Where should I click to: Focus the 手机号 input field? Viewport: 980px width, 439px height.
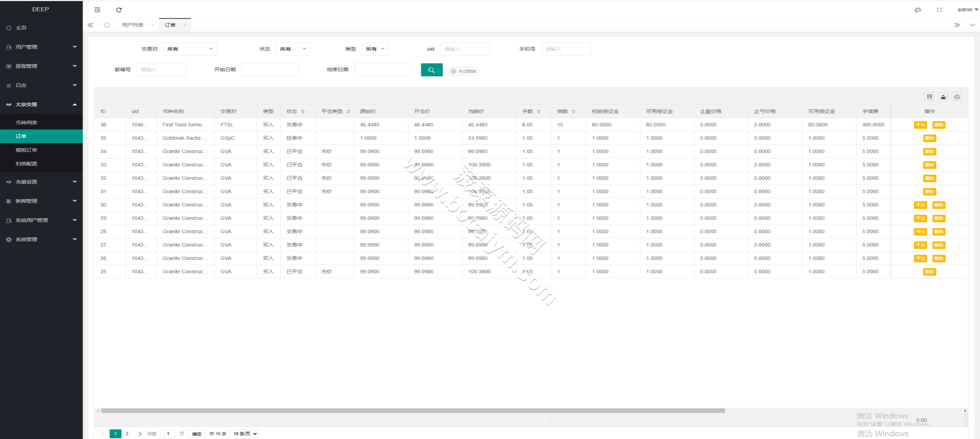pyautogui.click(x=566, y=49)
